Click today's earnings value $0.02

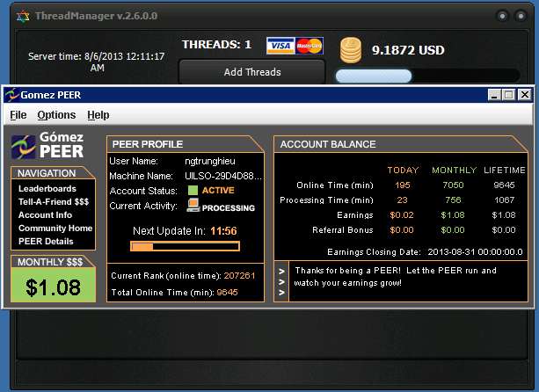tap(402, 215)
